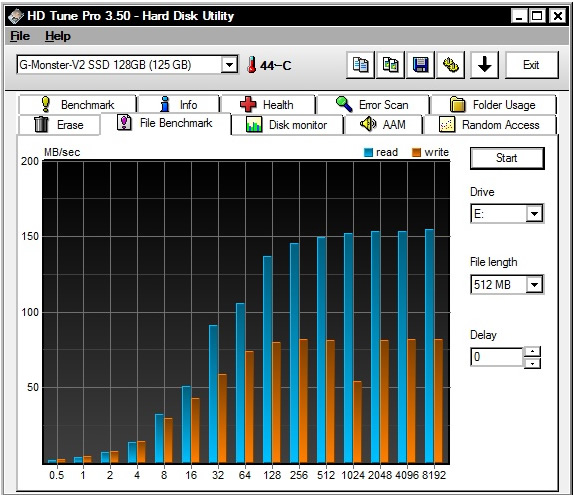Click the Start button

507,158
